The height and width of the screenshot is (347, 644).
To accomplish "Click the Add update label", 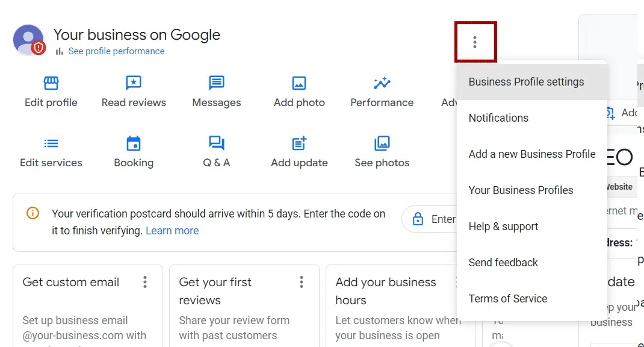I will (299, 163).
